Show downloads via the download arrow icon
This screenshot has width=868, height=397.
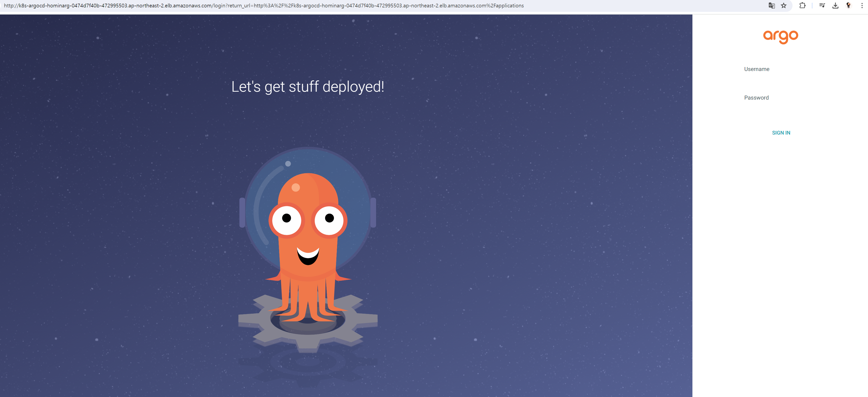point(835,5)
